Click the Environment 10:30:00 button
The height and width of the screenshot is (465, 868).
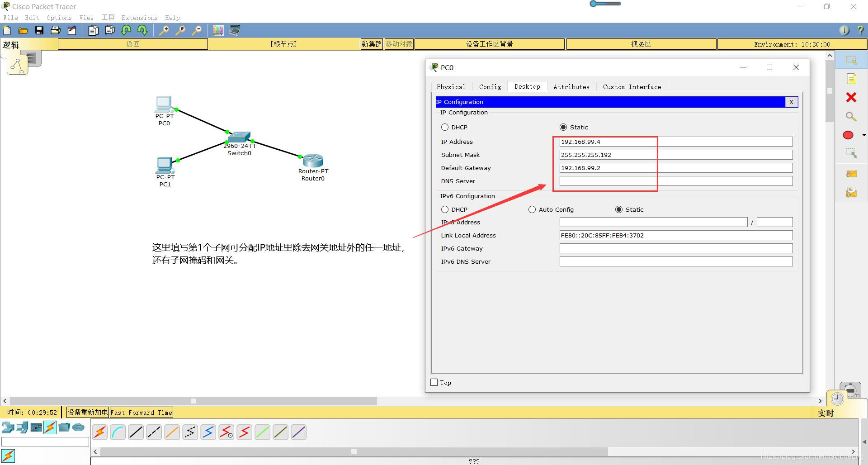pos(792,44)
